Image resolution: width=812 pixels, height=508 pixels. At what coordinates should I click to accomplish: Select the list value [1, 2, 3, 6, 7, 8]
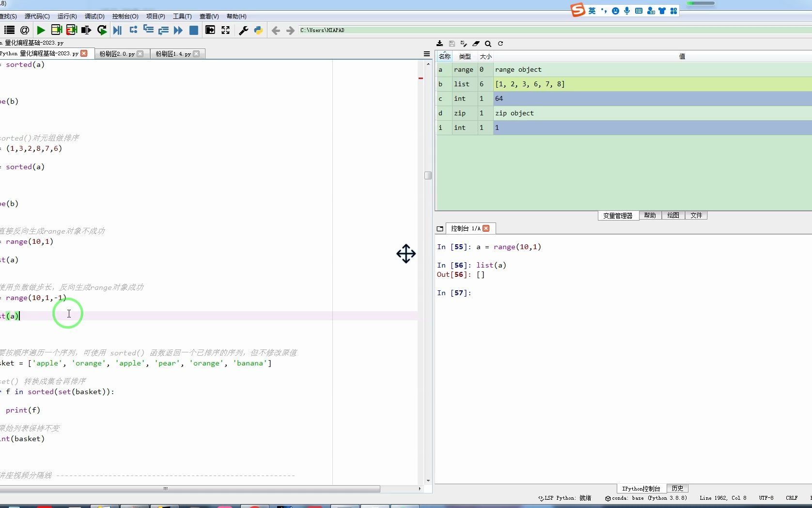tap(653, 84)
